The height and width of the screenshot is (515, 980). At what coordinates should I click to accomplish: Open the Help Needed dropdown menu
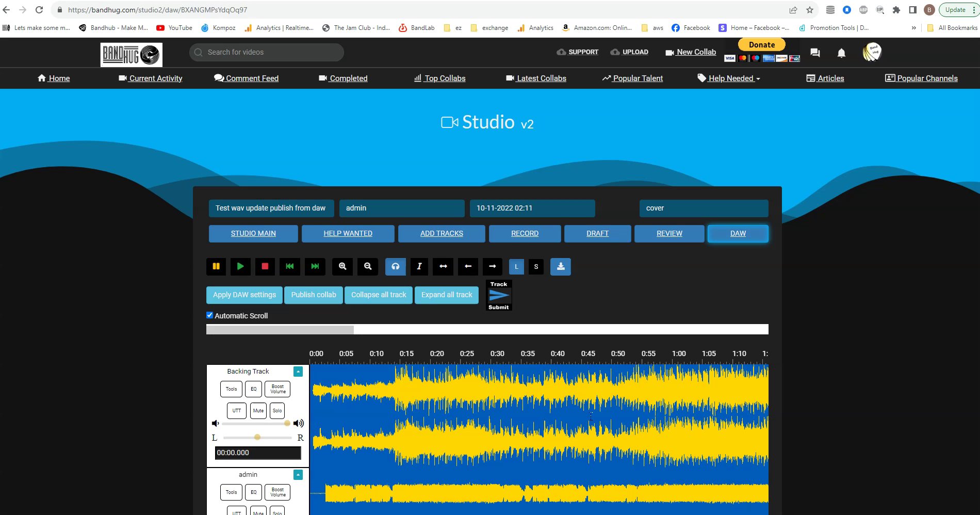coord(729,78)
